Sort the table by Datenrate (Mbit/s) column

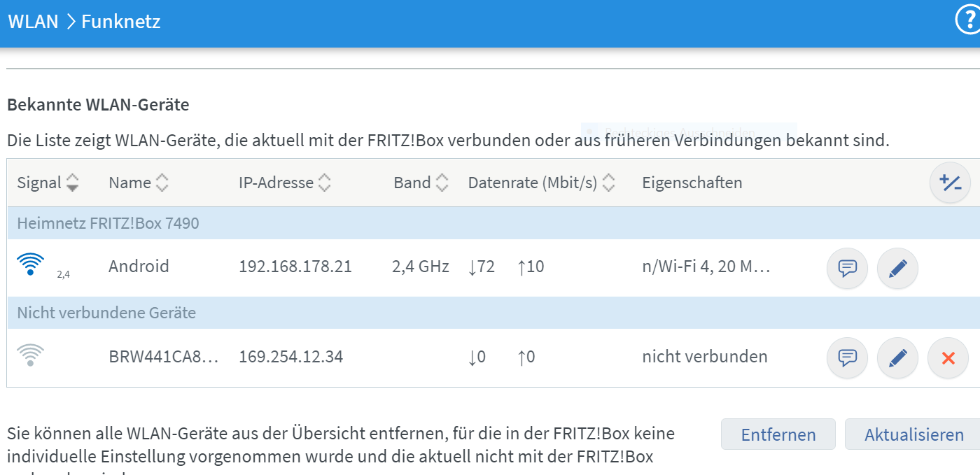click(x=542, y=183)
